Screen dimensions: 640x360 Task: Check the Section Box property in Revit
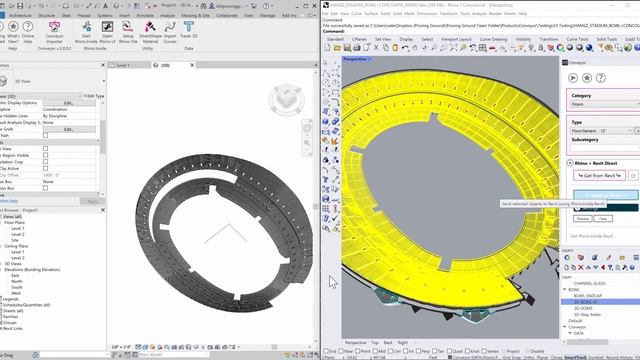coord(45,188)
